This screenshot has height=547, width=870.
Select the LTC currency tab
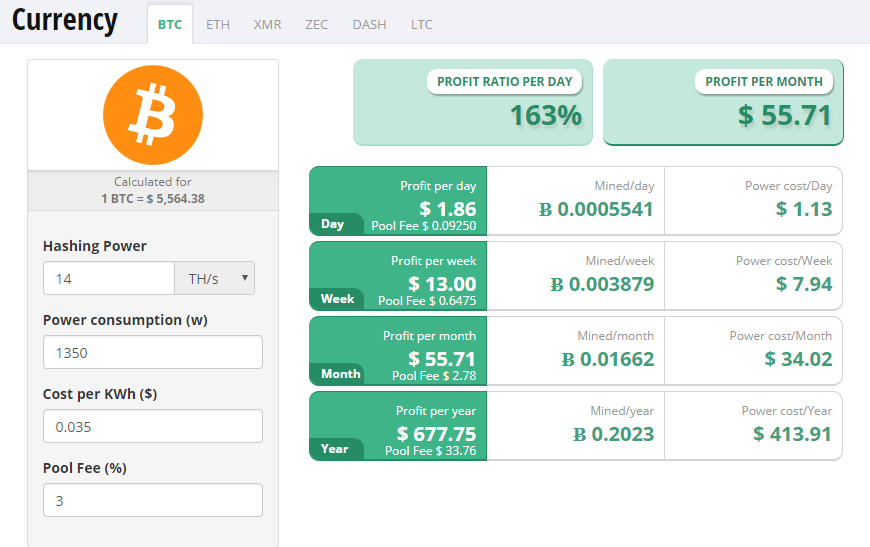[x=421, y=24]
